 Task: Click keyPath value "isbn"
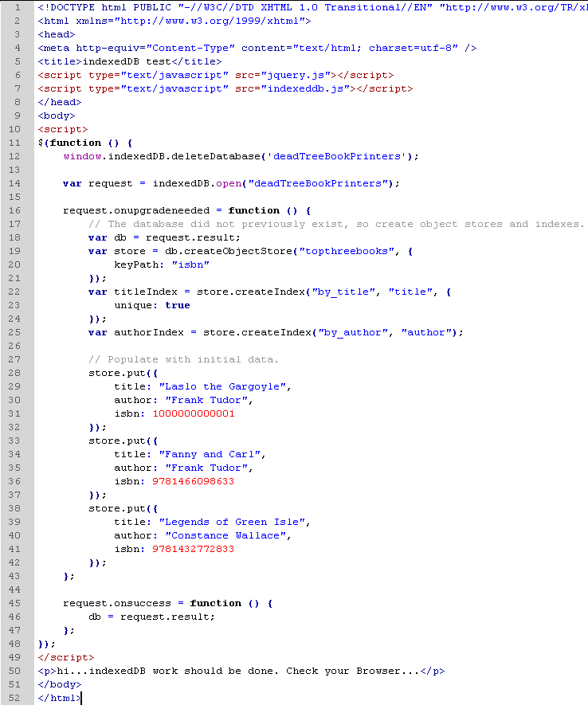click(190, 264)
